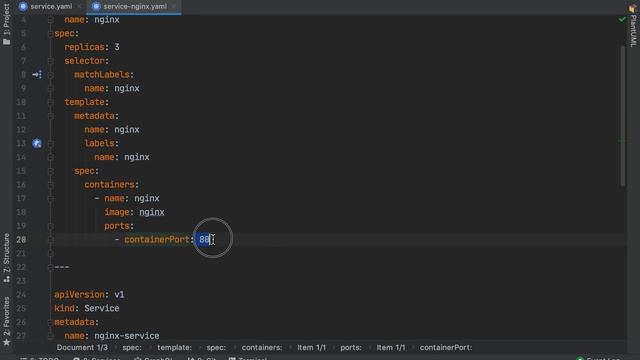Screen dimensions: 640x360
Task: Click the --- document separator on line 22
Action: (x=62, y=267)
